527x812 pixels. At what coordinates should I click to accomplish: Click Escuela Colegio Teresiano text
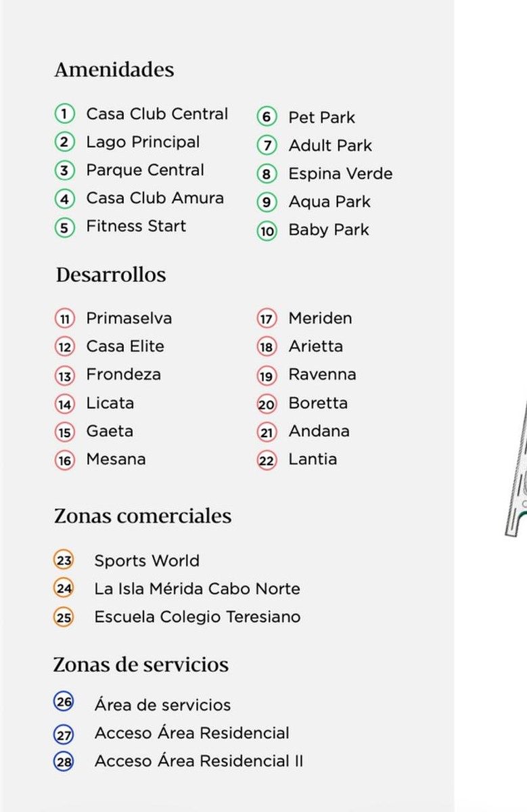tap(198, 617)
